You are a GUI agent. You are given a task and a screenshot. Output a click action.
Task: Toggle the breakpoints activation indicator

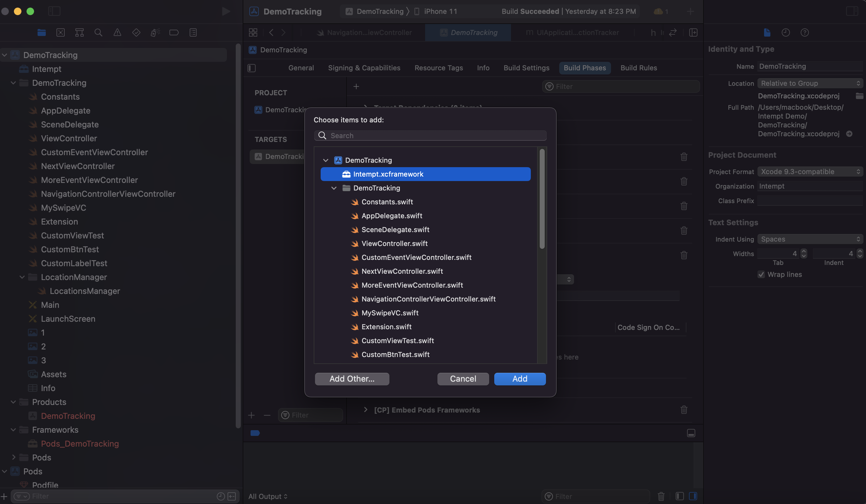click(x=255, y=433)
